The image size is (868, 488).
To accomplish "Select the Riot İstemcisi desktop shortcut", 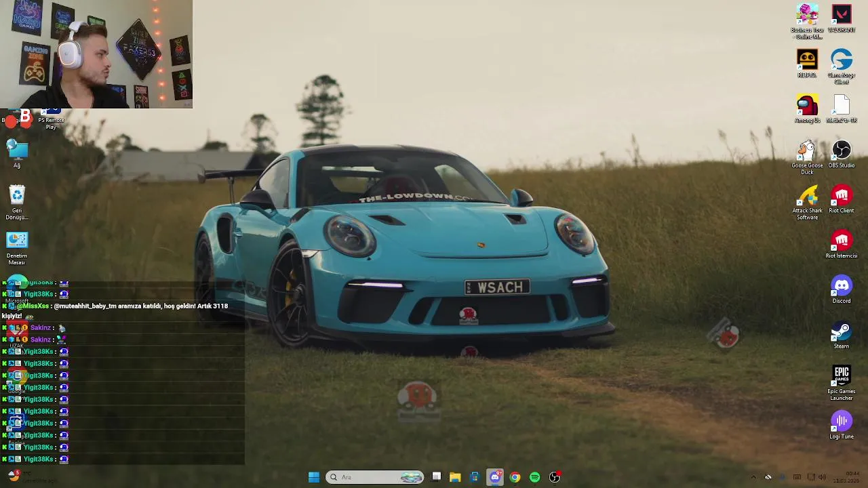I will click(x=842, y=245).
